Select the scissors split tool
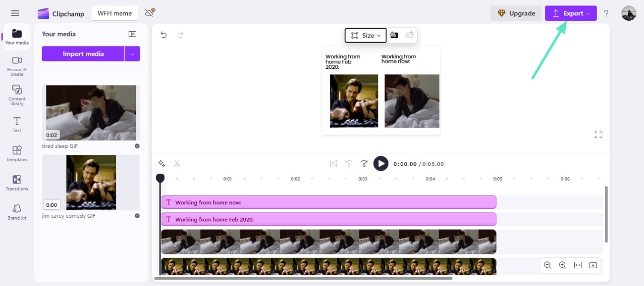The height and width of the screenshot is (286, 644). (177, 163)
